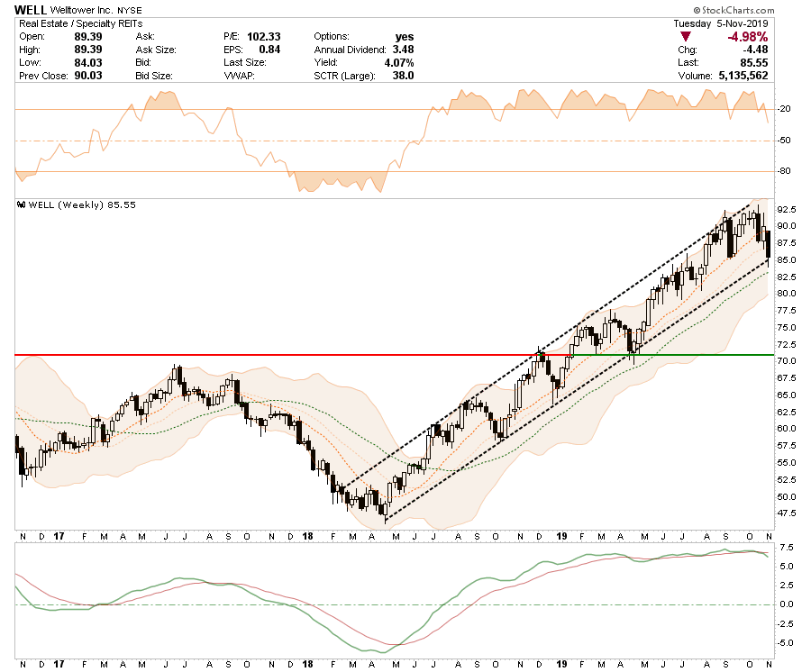Select the EPS value 0.84
Viewport: 811px width, 672px height.
click(x=269, y=50)
